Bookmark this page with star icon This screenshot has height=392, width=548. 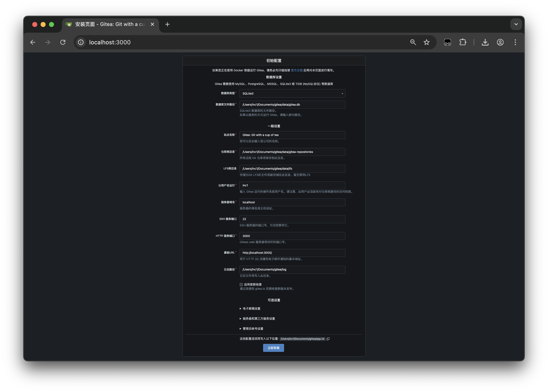[x=427, y=42]
